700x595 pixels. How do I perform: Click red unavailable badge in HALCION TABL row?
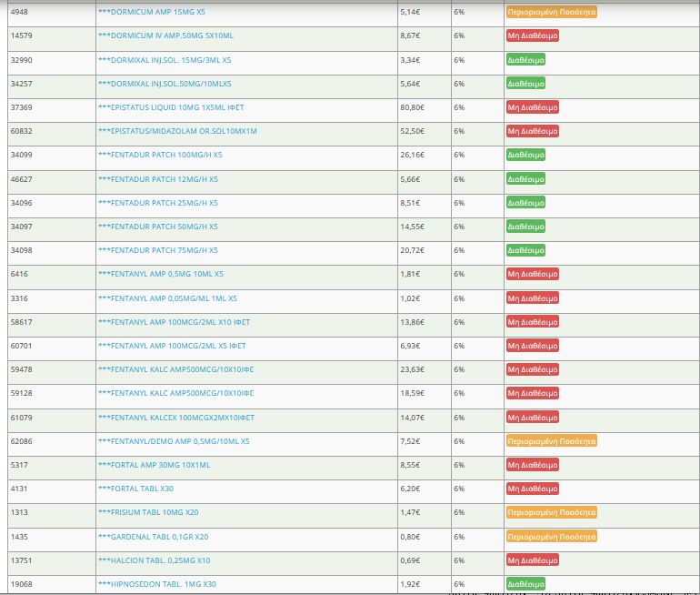532,560
